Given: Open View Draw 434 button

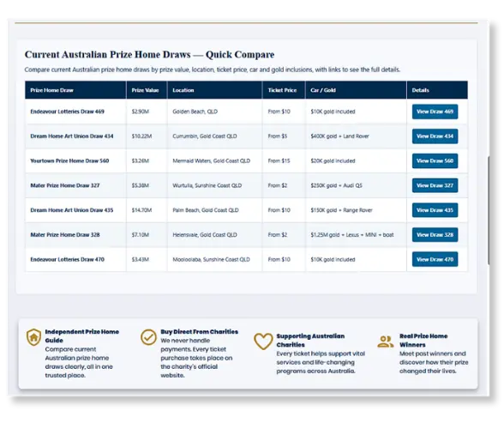Looking at the screenshot, I should point(435,136).
